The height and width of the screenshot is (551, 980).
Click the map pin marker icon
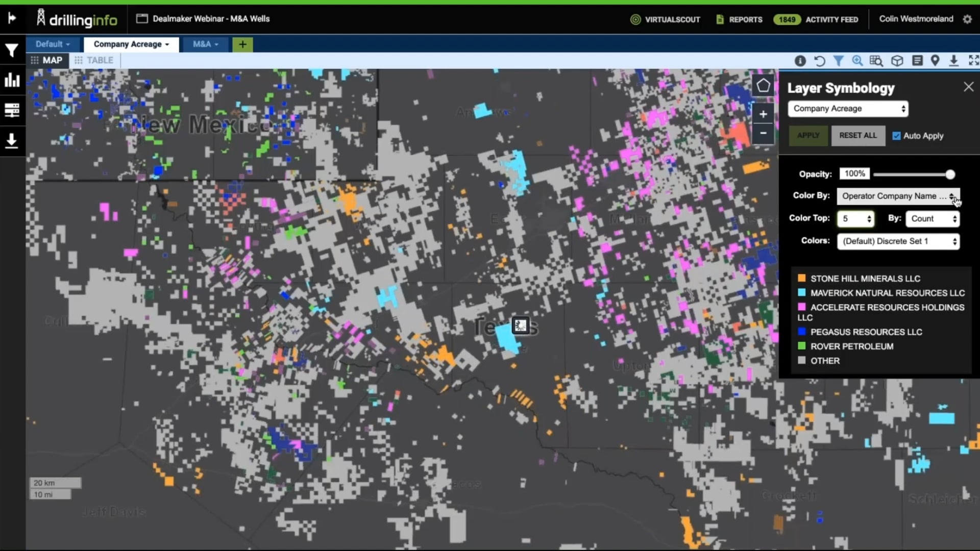935,61
